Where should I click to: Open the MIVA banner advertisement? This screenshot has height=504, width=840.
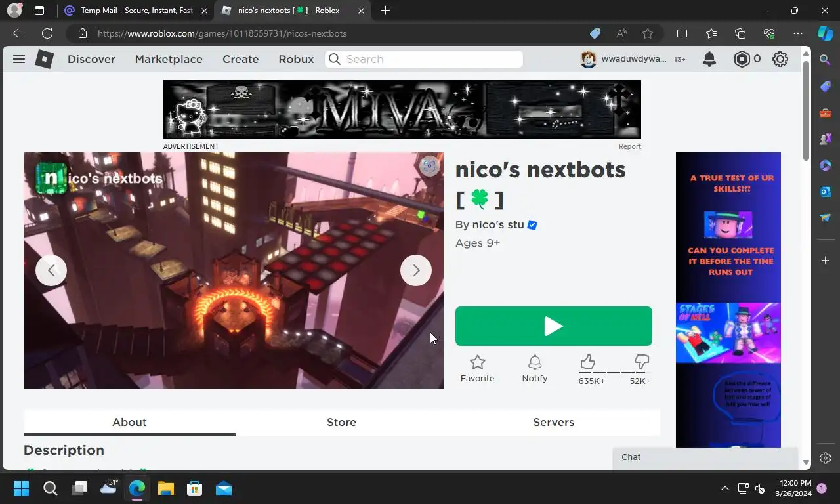click(402, 110)
